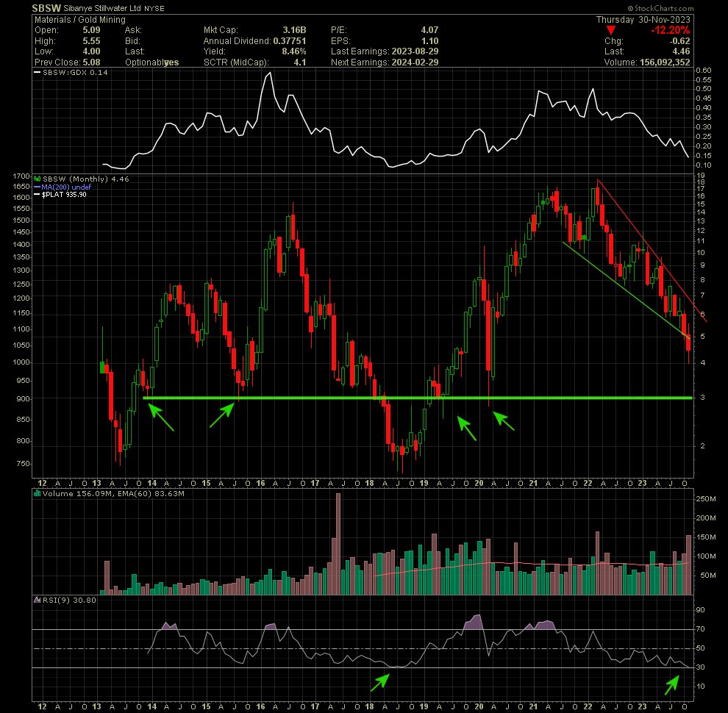Click the $PLAT 935.90 legend entry
Viewport: 728px width, 713px height.
coord(64,195)
